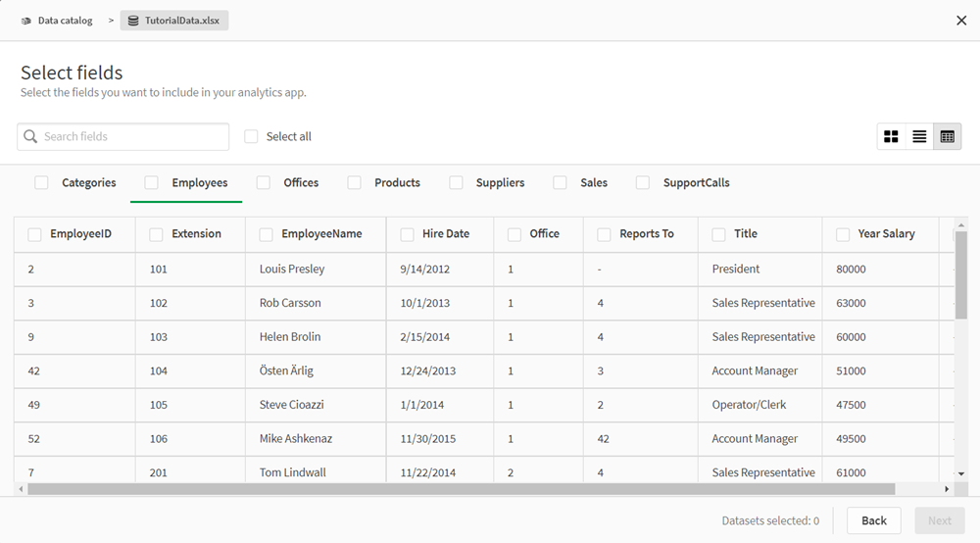Tick the Year Salary column checkbox
The height and width of the screenshot is (543, 980).
tap(843, 234)
